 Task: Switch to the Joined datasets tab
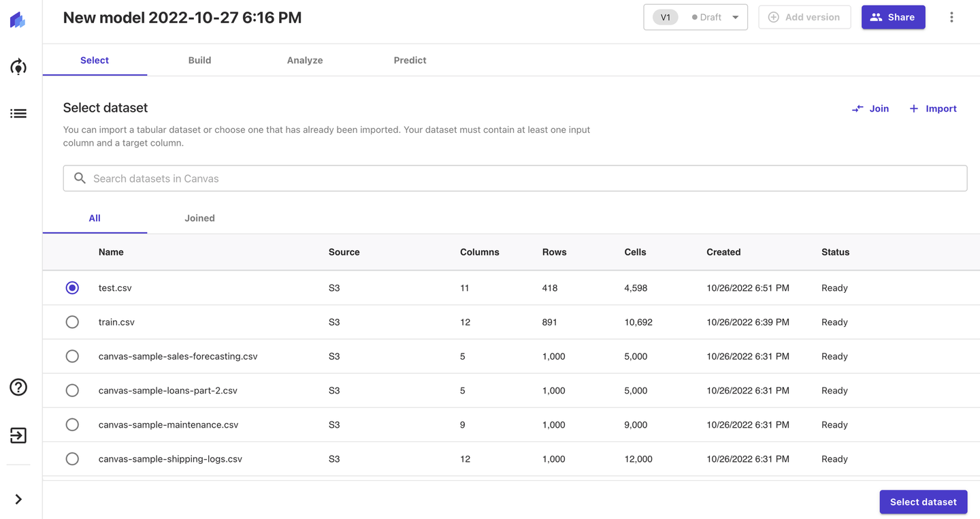point(199,218)
